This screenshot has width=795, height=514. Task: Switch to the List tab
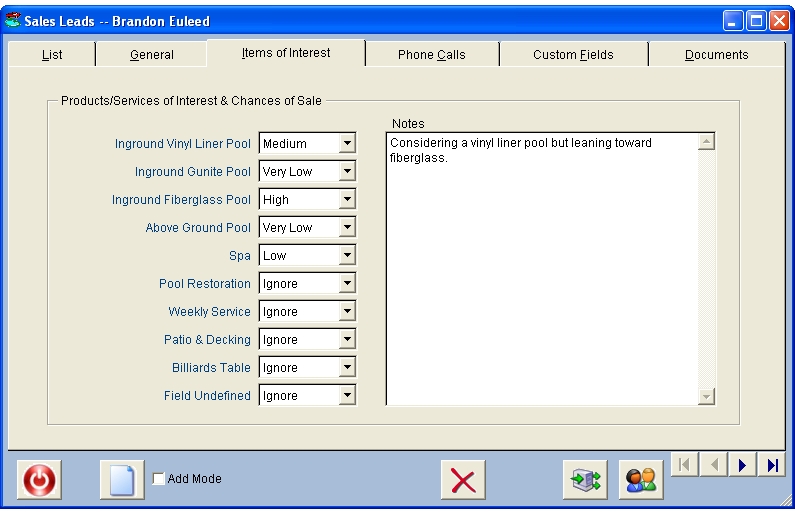(52, 55)
